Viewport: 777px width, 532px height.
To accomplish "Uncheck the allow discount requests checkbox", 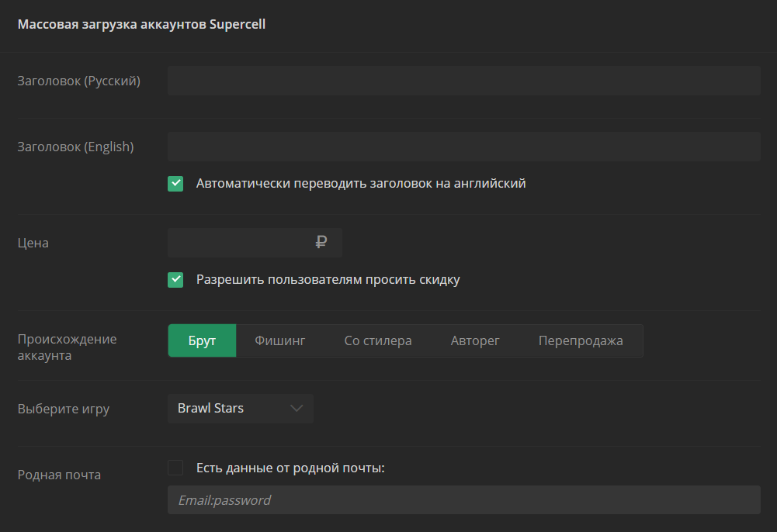I will [175, 280].
